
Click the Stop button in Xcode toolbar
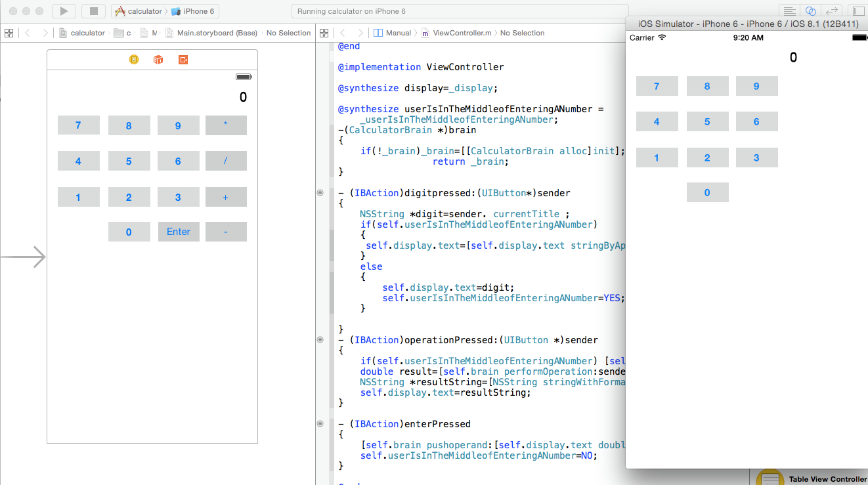(x=93, y=11)
